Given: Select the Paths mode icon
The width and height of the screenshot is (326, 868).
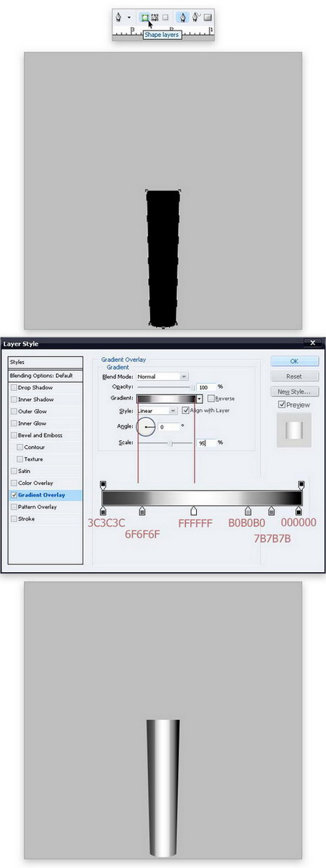Looking at the screenshot, I should (x=155, y=17).
